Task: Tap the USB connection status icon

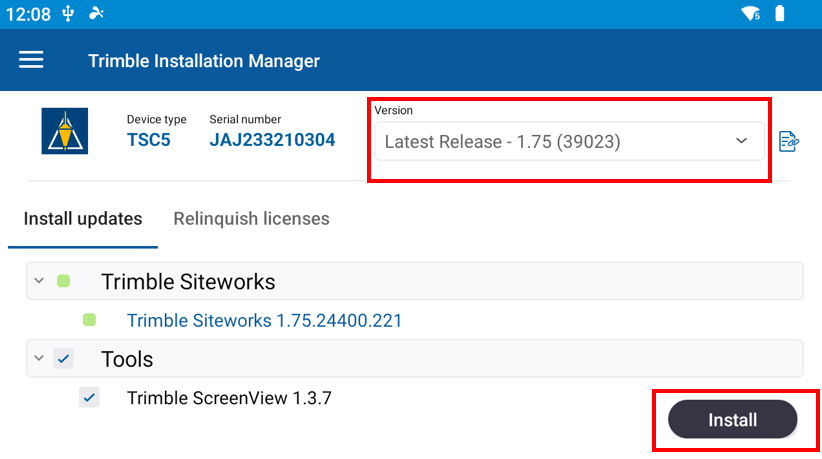Action: (68, 14)
